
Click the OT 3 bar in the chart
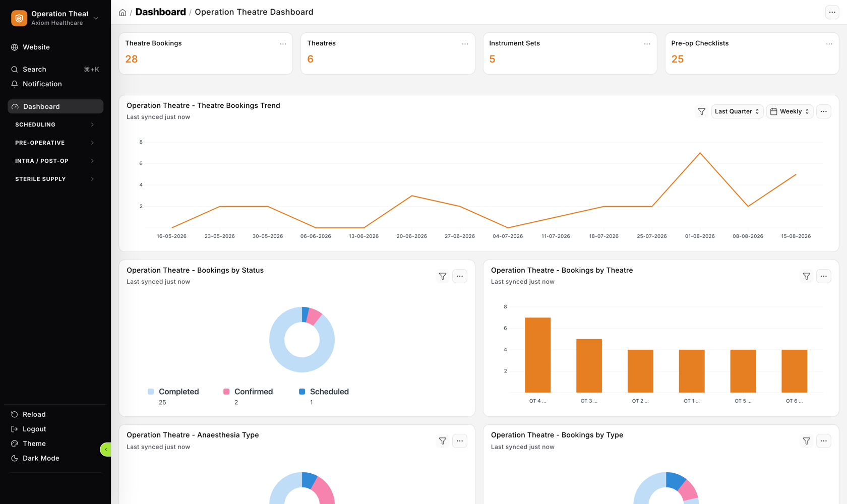tap(589, 365)
